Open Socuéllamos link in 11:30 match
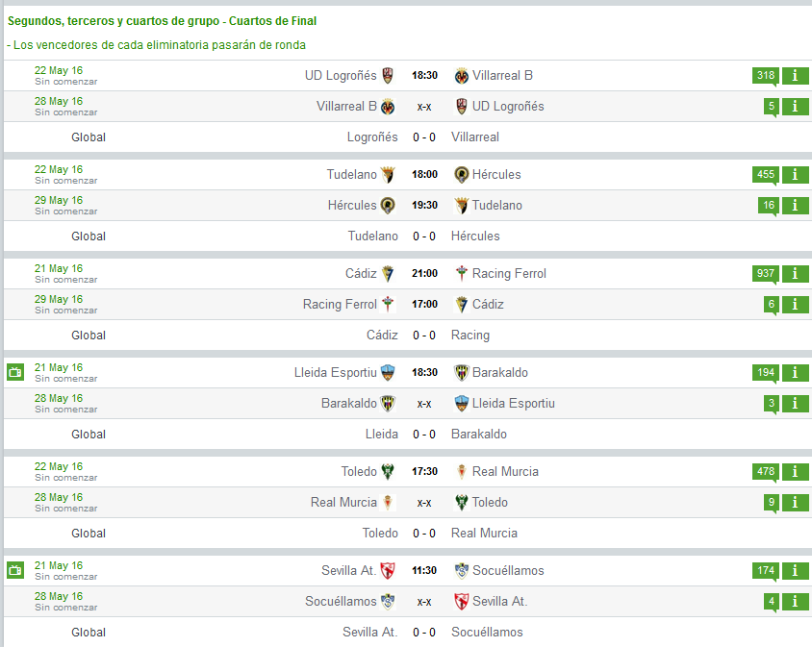The height and width of the screenshot is (647, 812). (x=508, y=570)
